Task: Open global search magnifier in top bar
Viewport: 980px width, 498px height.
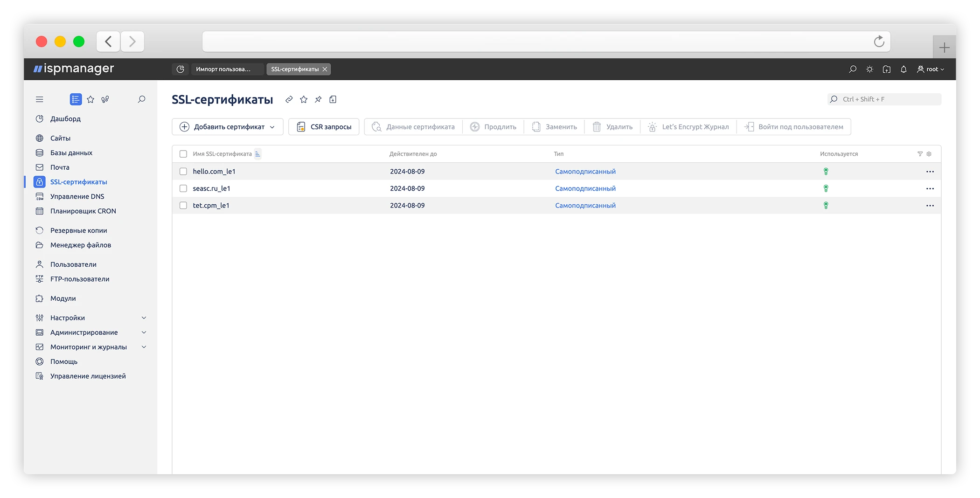Action: point(852,69)
